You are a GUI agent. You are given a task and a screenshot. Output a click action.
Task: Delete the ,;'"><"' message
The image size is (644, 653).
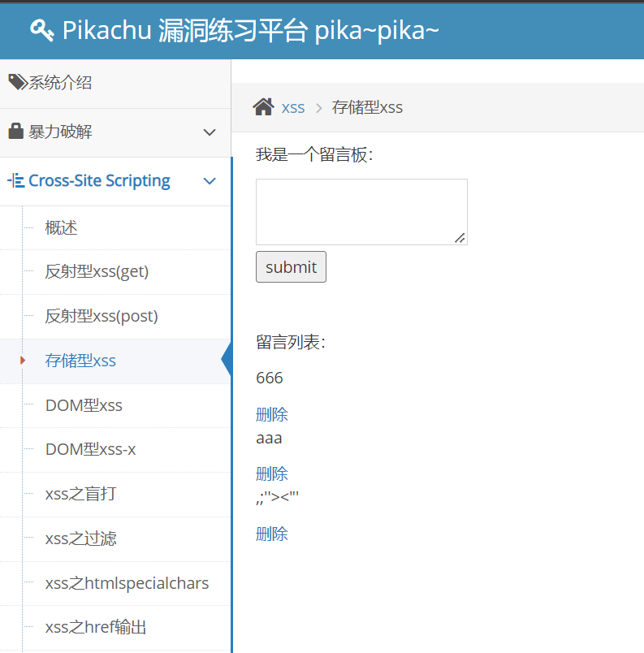click(272, 534)
